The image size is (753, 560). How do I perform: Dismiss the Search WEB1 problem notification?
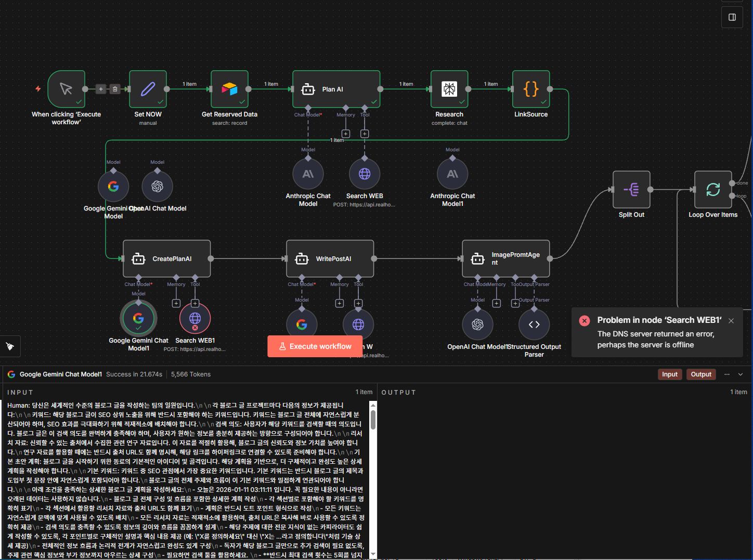click(731, 321)
